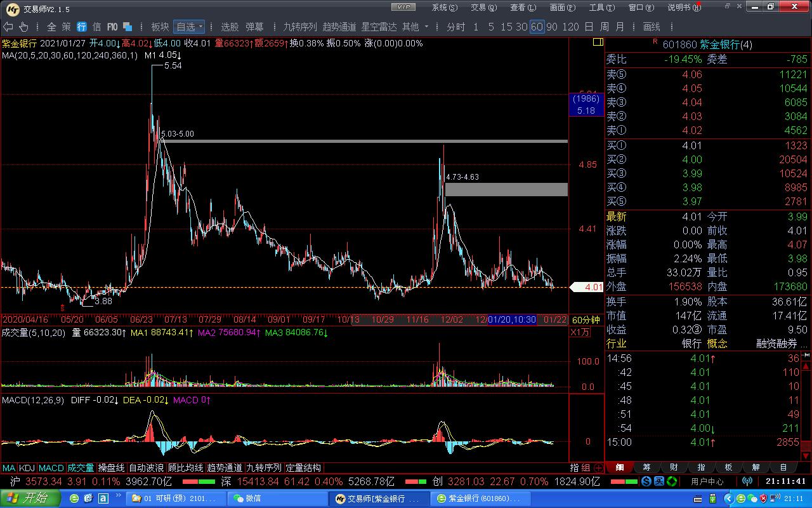The width and height of the screenshot is (812, 508).
Task: Click the KT application logo in the title bar
Action: (12, 8)
